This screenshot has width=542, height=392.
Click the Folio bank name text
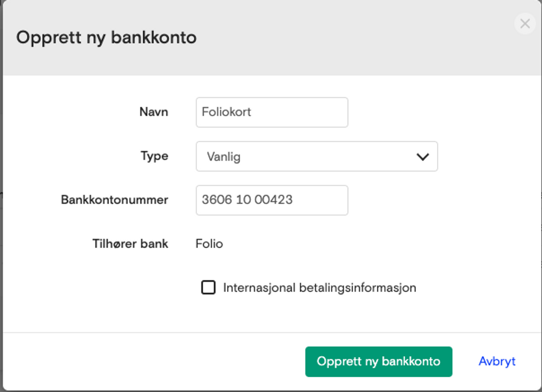[x=209, y=243]
